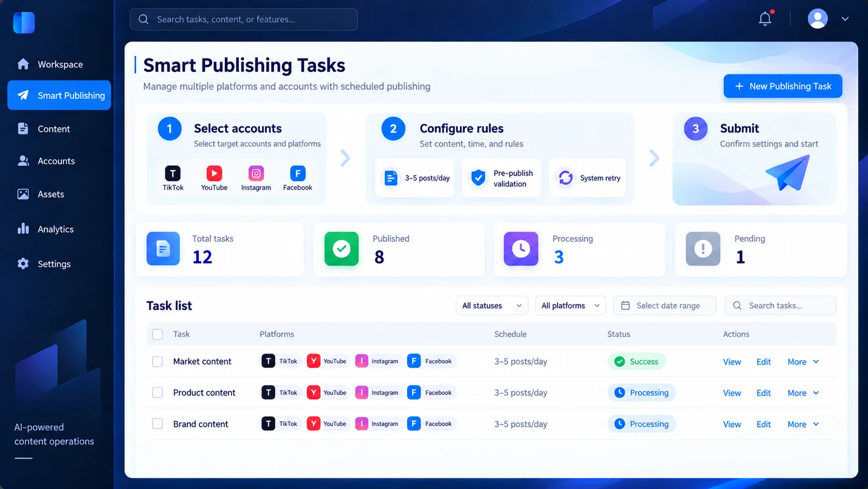
Task: Click the Select date range field
Action: point(665,305)
